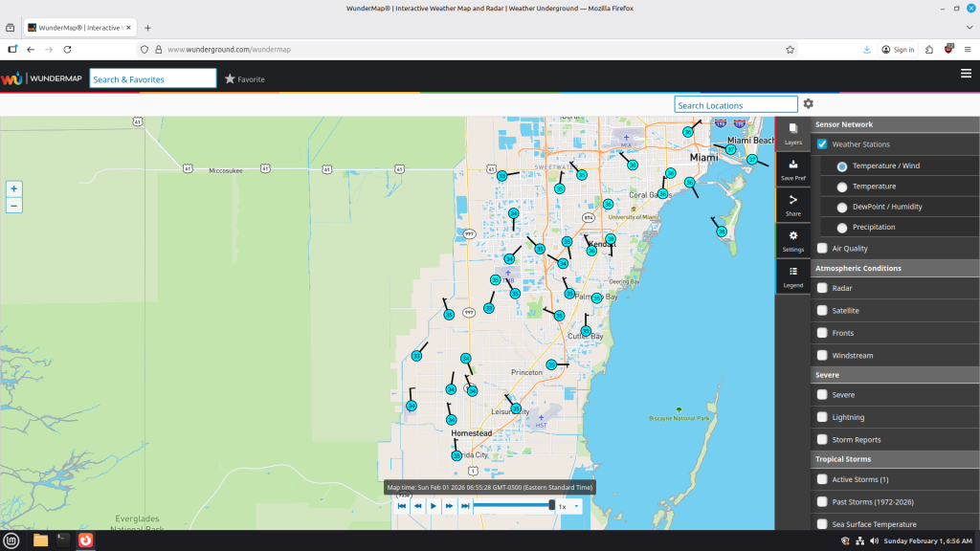Screen dimensions: 980x551
Task: Collapse the Tropical Storms section header
Action: (895, 459)
